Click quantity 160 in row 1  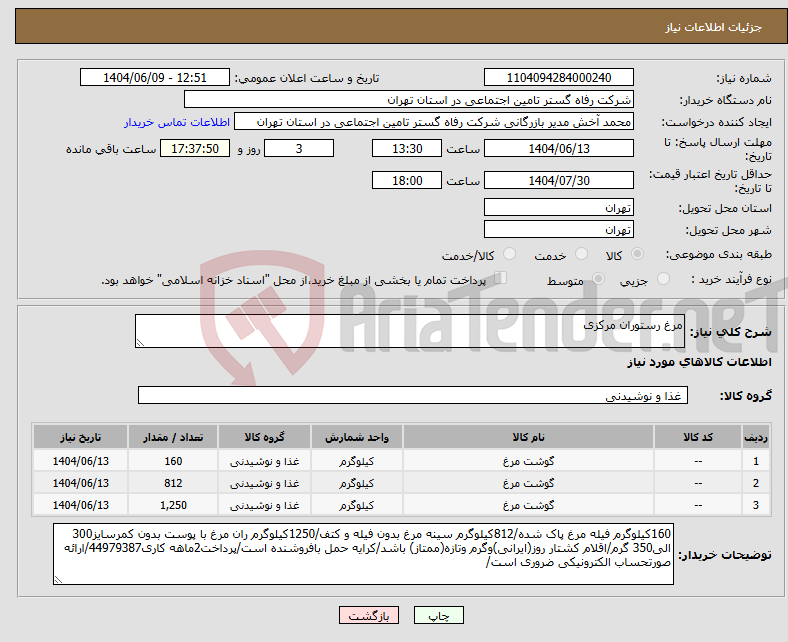click(x=173, y=461)
